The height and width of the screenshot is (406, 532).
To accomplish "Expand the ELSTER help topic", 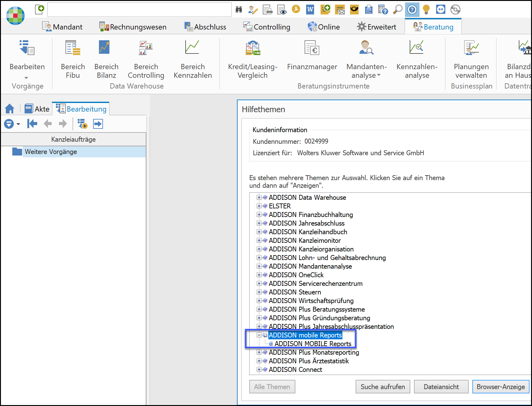I will click(x=259, y=206).
